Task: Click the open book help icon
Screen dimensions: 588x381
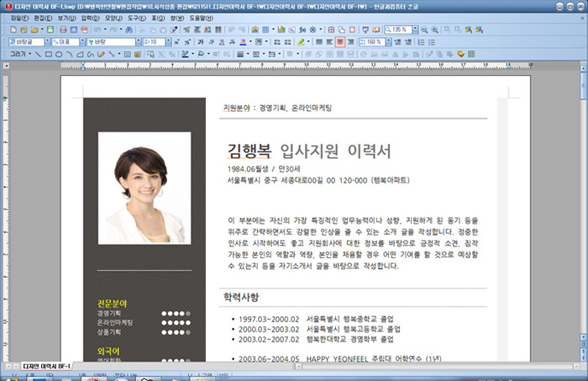Action: [375, 29]
